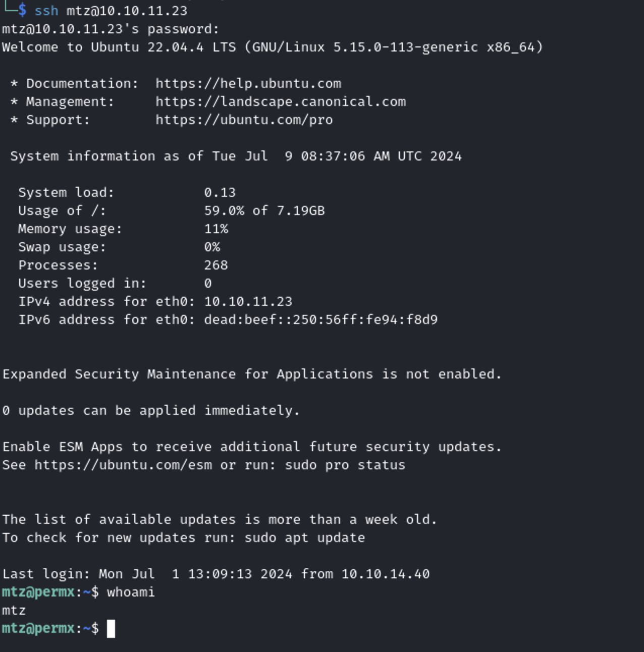644x652 pixels.
Task: Click the last login source IP 10.10.14.40
Action: [385, 574]
